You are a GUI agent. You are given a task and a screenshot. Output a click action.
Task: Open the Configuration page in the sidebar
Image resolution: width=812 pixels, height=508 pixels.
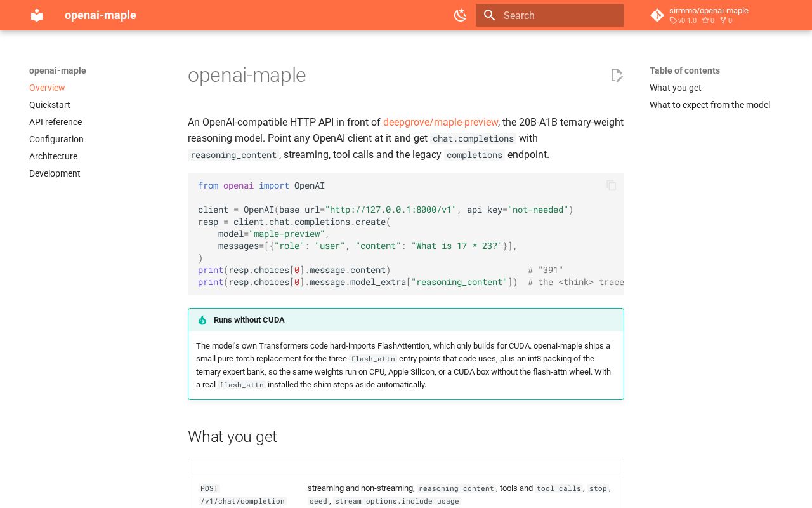pyautogui.click(x=56, y=139)
